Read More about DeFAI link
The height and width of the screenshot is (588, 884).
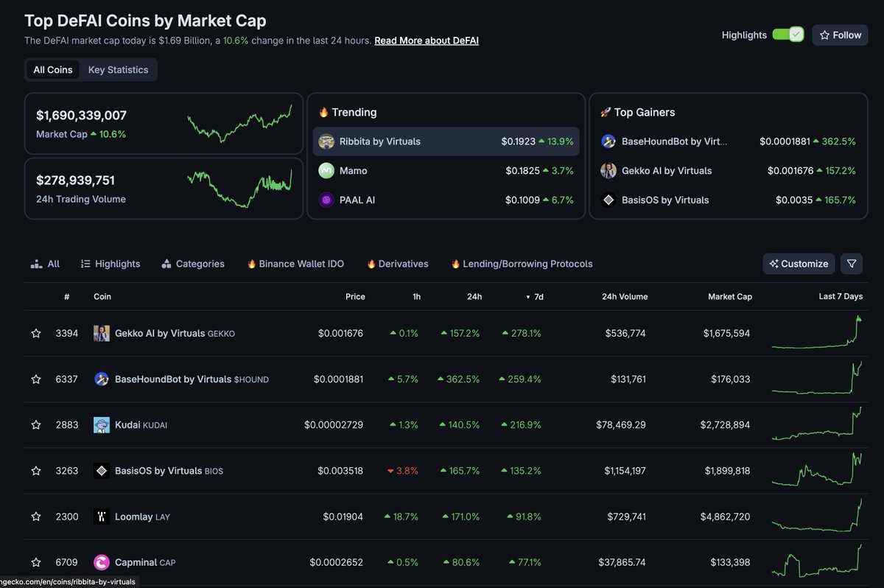coord(427,41)
